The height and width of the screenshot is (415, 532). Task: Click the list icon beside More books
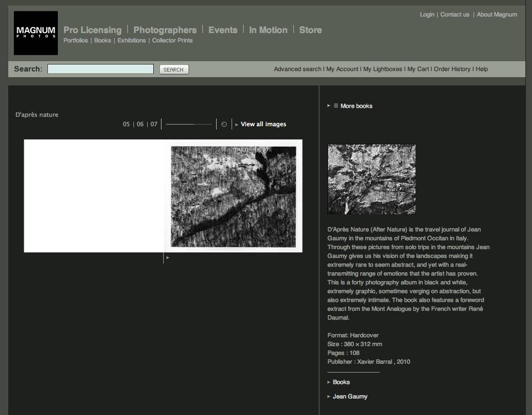[x=336, y=106]
